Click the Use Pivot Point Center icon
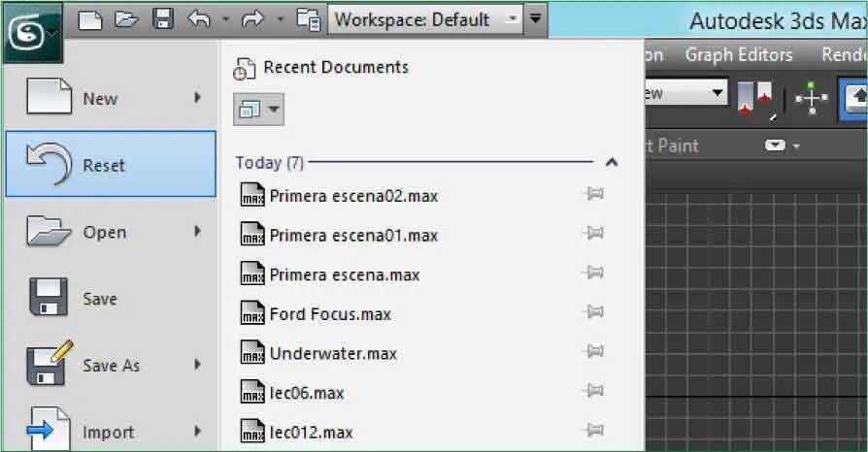Screen dimensions: 868x452 tap(755, 99)
